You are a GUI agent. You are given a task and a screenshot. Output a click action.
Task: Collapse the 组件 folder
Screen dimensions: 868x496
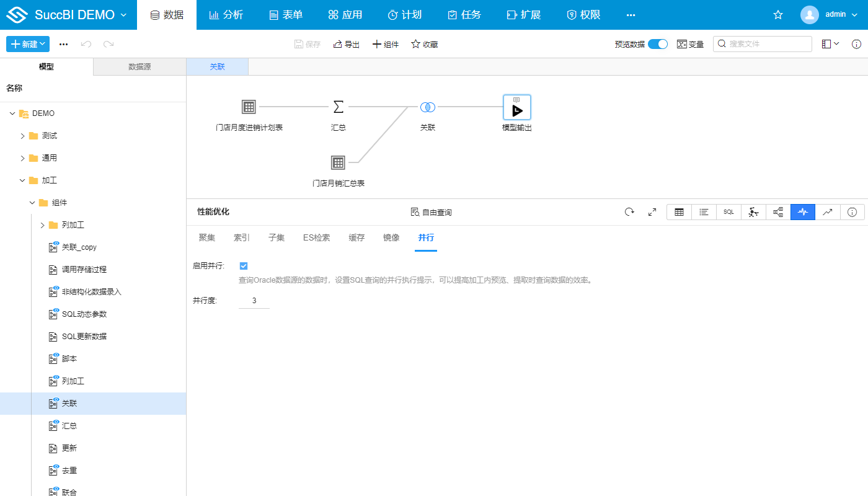[32, 203]
